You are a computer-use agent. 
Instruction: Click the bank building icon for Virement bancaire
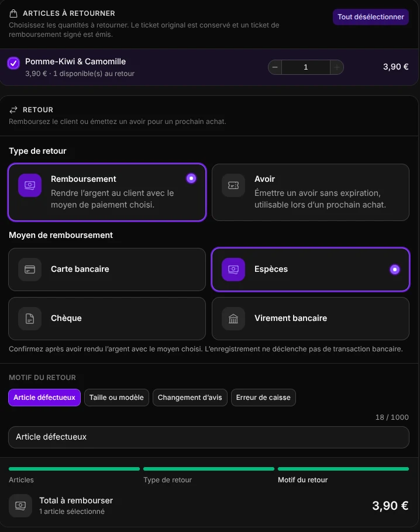point(233,319)
